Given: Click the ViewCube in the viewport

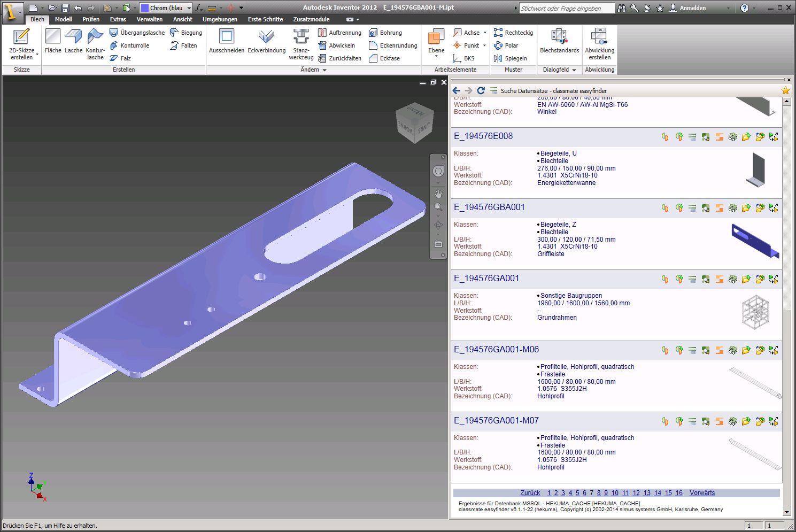Looking at the screenshot, I should 414,122.
